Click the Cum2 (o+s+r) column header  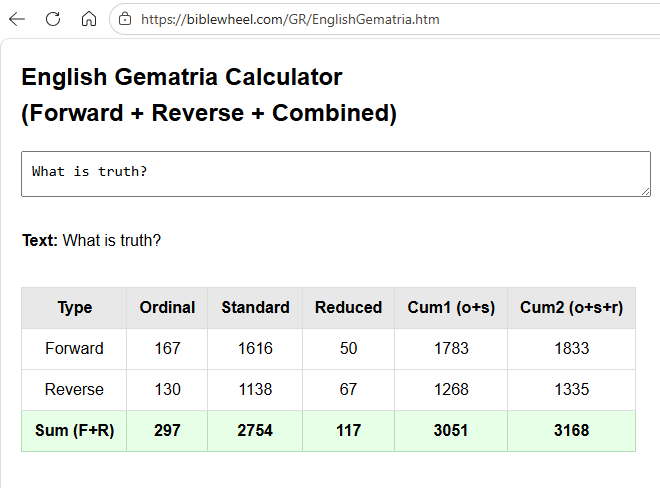click(571, 308)
